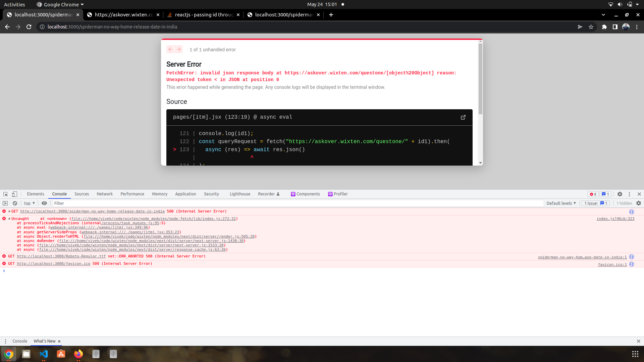Open the React Profiler tab
Screen dimensions: 644x362
click(x=338, y=194)
